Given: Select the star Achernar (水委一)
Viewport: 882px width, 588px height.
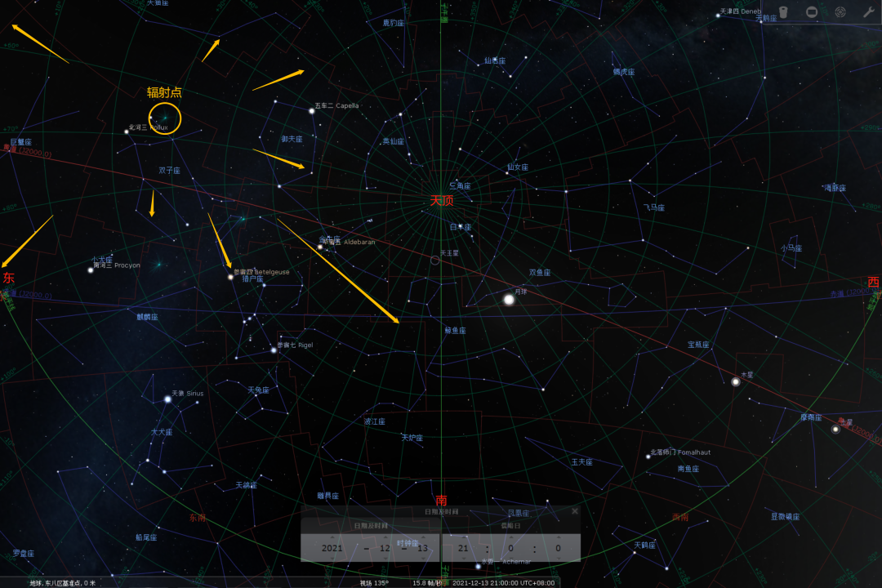Looking at the screenshot, I should tap(478, 566).
